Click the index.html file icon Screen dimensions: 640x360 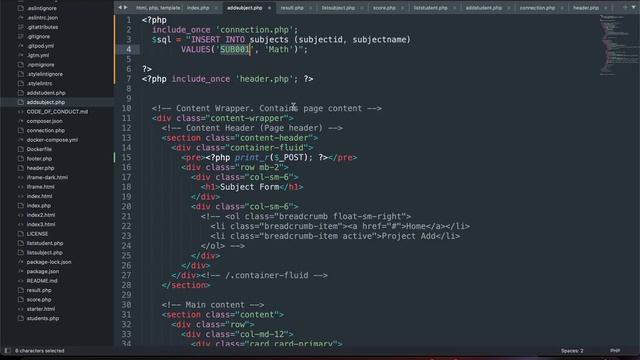(20, 196)
